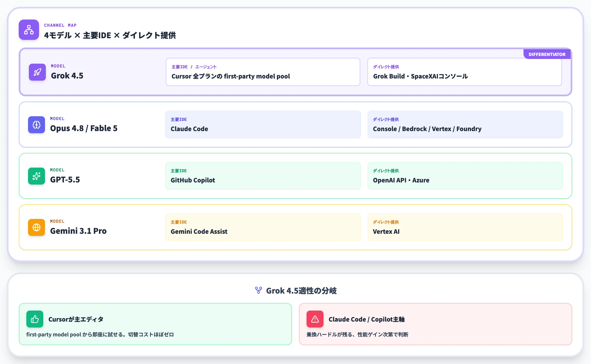Click the Claude Code / Copilot主軸 heading
The height and width of the screenshot is (364, 591).
coord(366,319)
